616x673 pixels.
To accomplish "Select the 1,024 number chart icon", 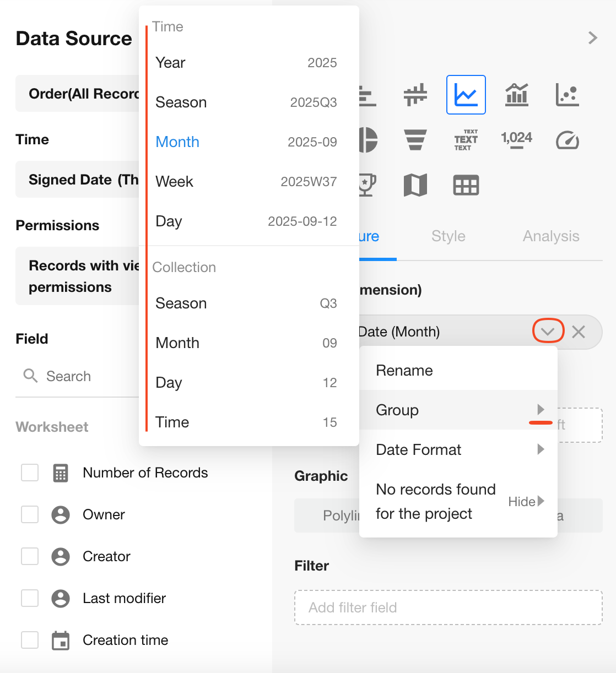I will (x=516, y=139).
